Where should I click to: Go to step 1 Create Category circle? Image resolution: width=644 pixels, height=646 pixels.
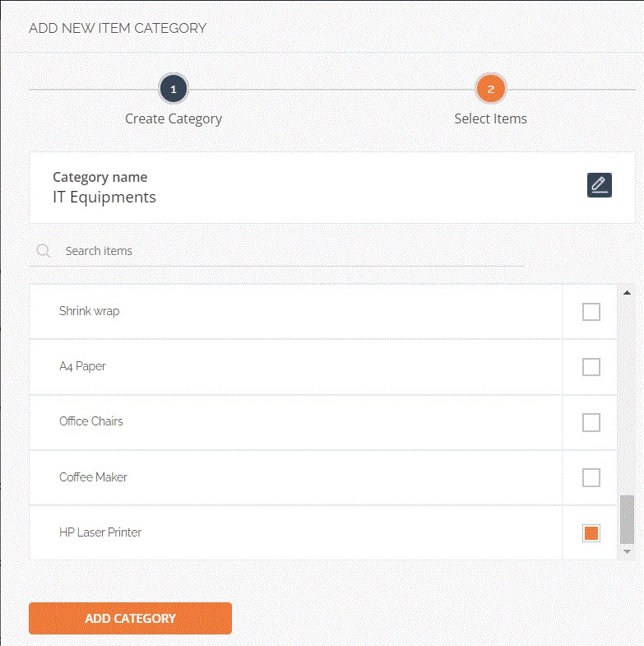click(x=174, y=89)
